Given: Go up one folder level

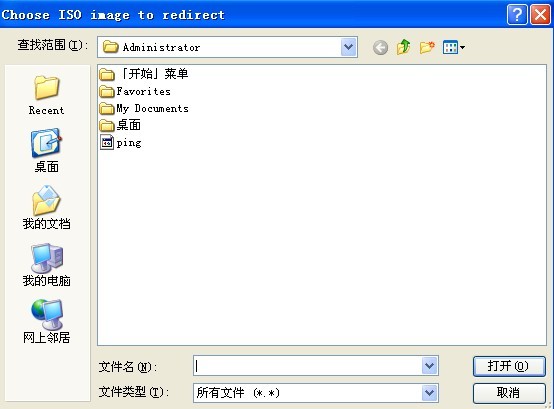Looking at the screenshot, I should [x=403, y=47].
